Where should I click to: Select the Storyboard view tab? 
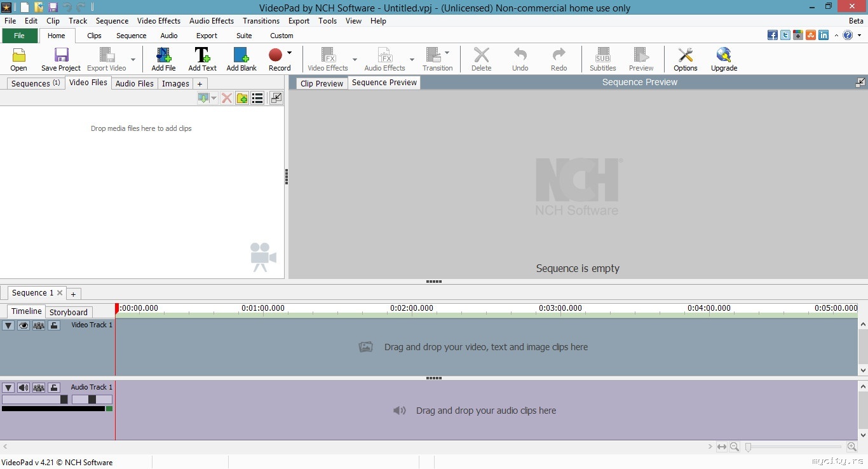[69, 312]
